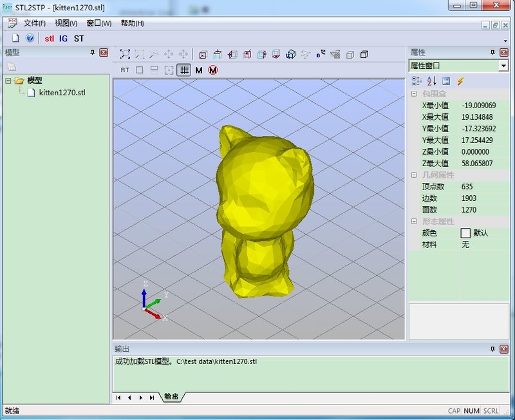
Task: Switch to the 输出 tab at bottom
Action: point(170,397)
